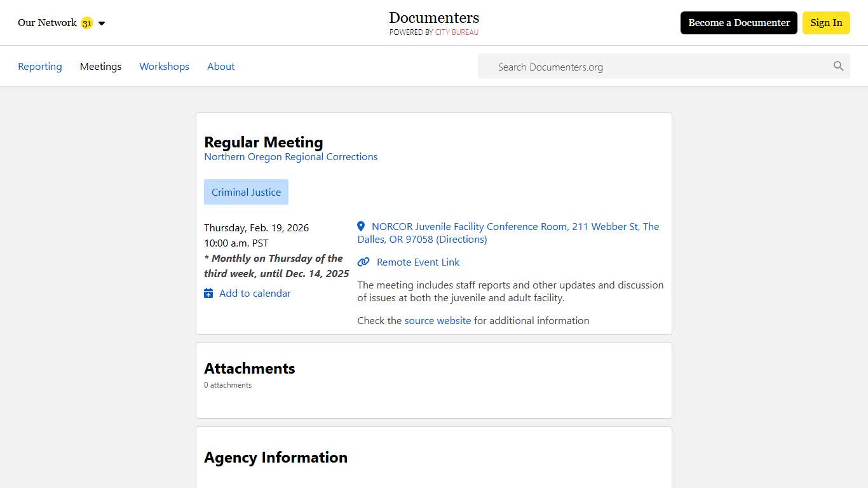The width and height of the screenshot is (868, 488).
Task: Select the Criminal Justice tag
Action: [x=246, y=192]
